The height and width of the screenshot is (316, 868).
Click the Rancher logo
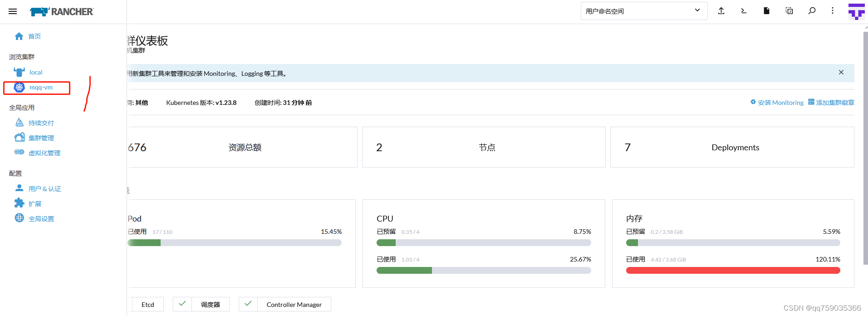tap(62, 12)
